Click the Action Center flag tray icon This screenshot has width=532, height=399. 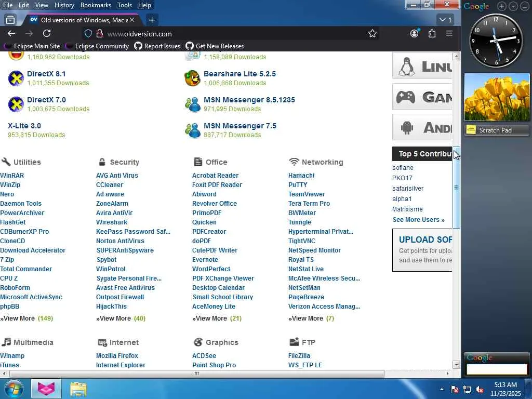pos(455,390)
